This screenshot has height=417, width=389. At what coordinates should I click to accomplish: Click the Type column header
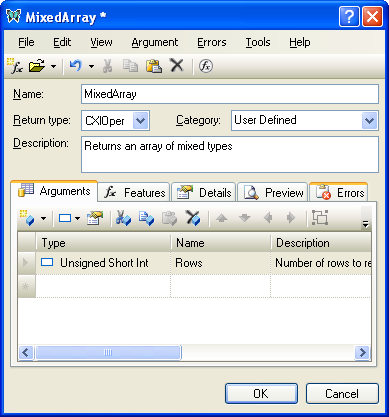pos(103,243)
